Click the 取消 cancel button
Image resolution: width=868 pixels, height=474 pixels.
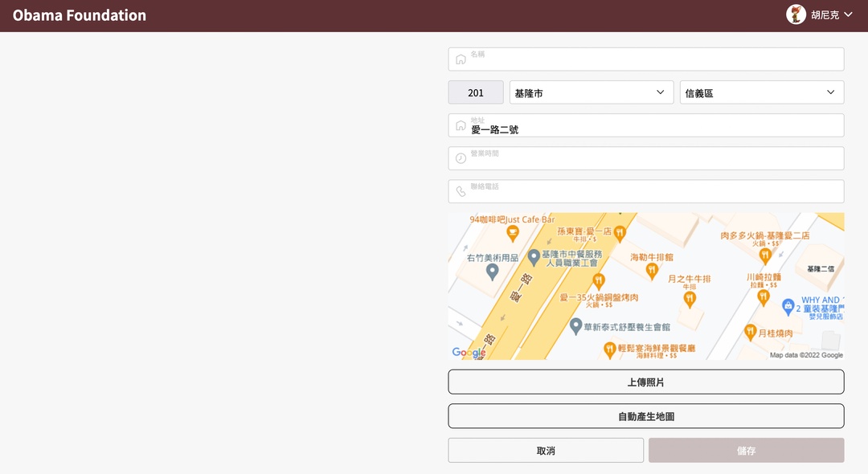click(545, 451)
